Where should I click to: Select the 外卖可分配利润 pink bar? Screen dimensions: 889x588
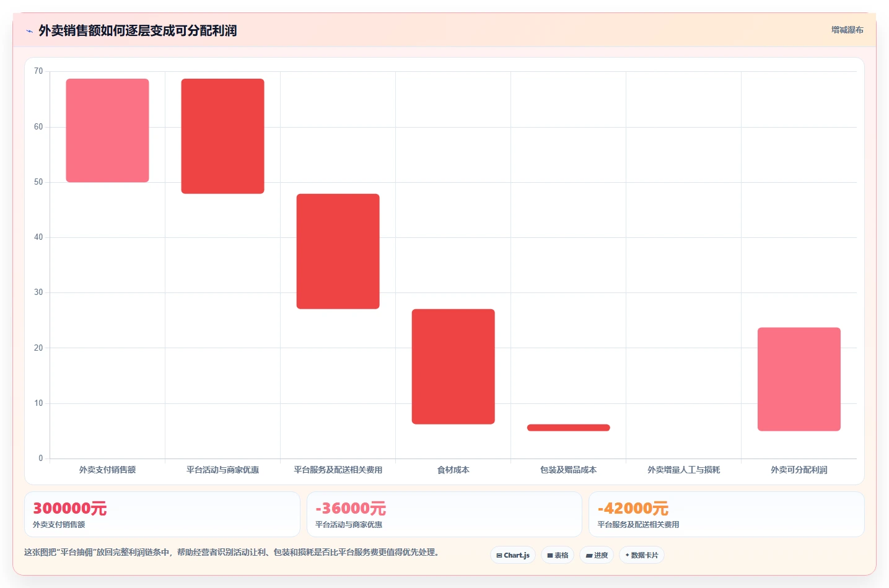click(x=799, y=379)
